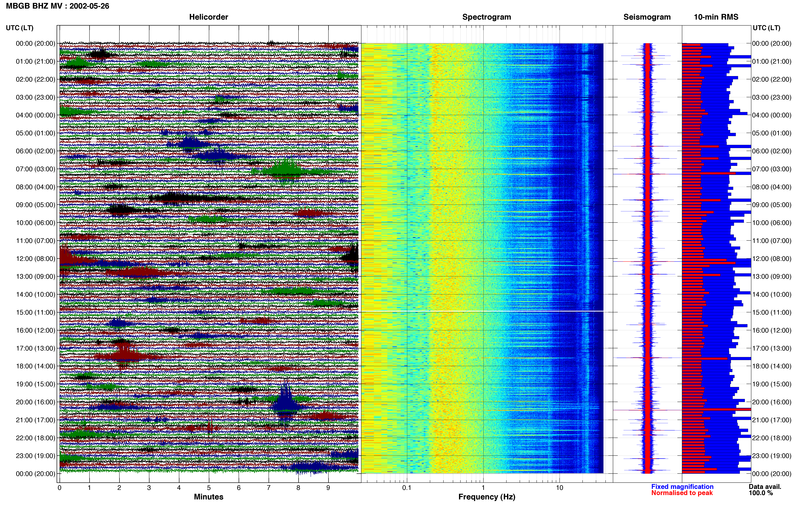Click the spectrogram frequency tick '1'
Screen dimensions: 812x508
pos(483,488)
